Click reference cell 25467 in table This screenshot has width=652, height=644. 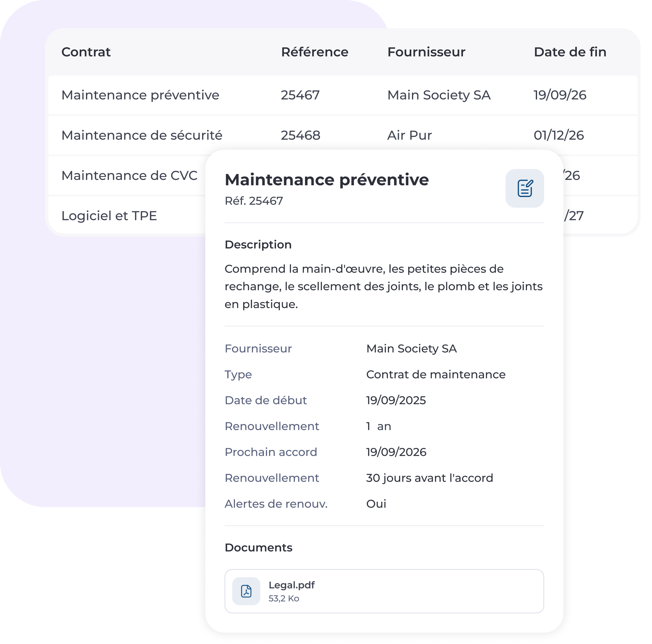click(x=300, y=95)
